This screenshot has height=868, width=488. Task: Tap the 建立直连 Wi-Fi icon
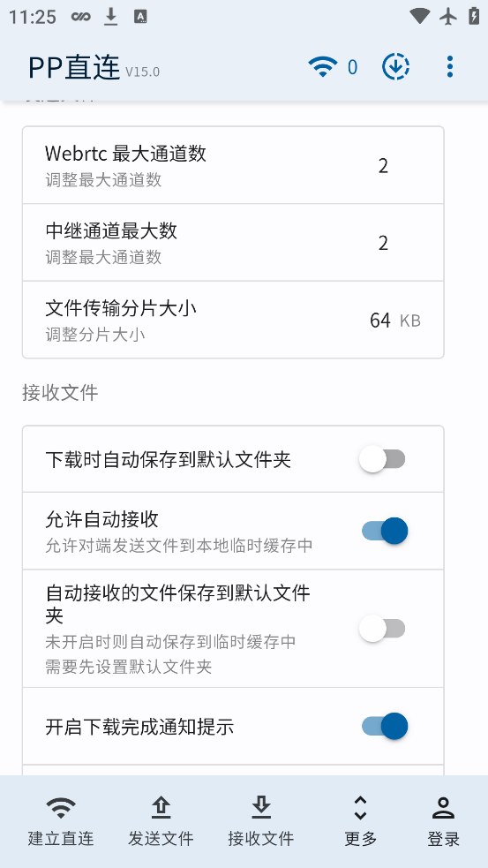61,808
